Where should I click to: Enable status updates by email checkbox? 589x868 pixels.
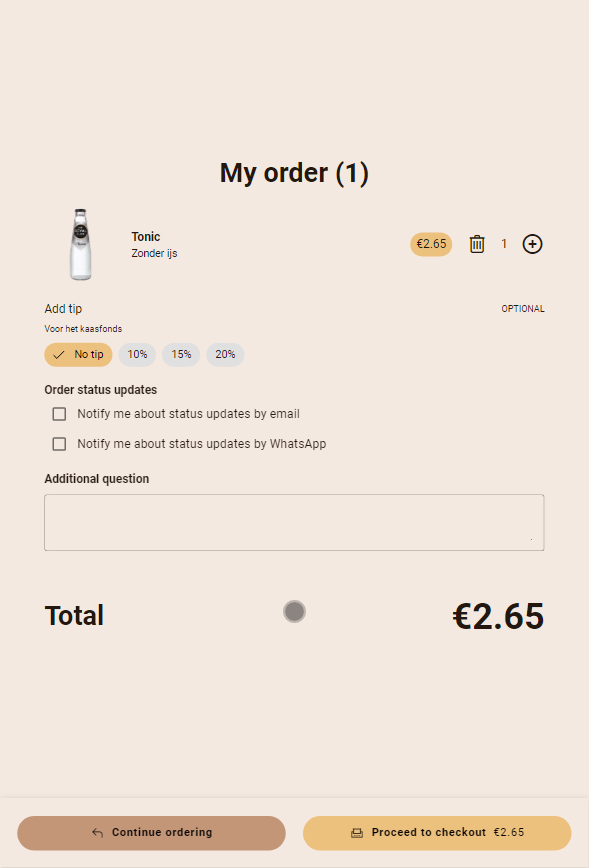(x=59, y=414)
